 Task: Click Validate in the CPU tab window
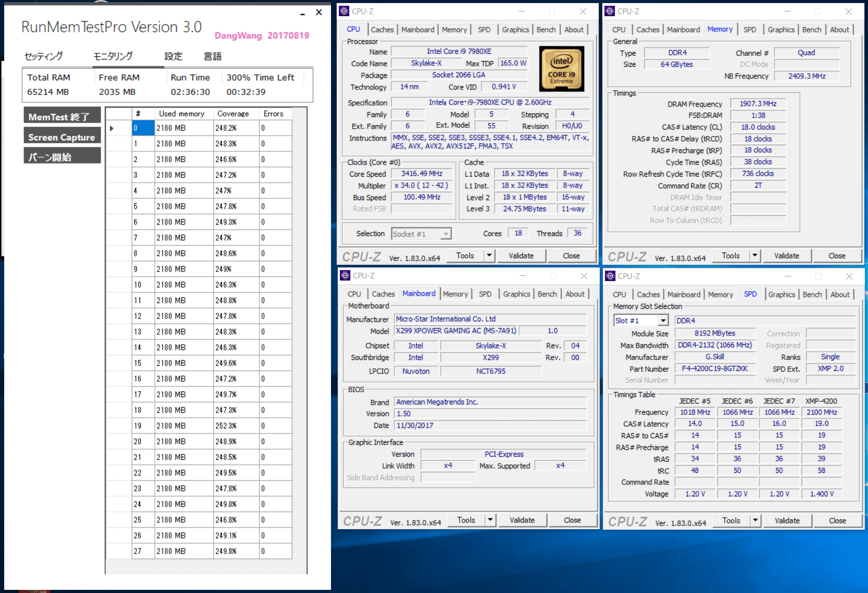[x=521, y=255]
